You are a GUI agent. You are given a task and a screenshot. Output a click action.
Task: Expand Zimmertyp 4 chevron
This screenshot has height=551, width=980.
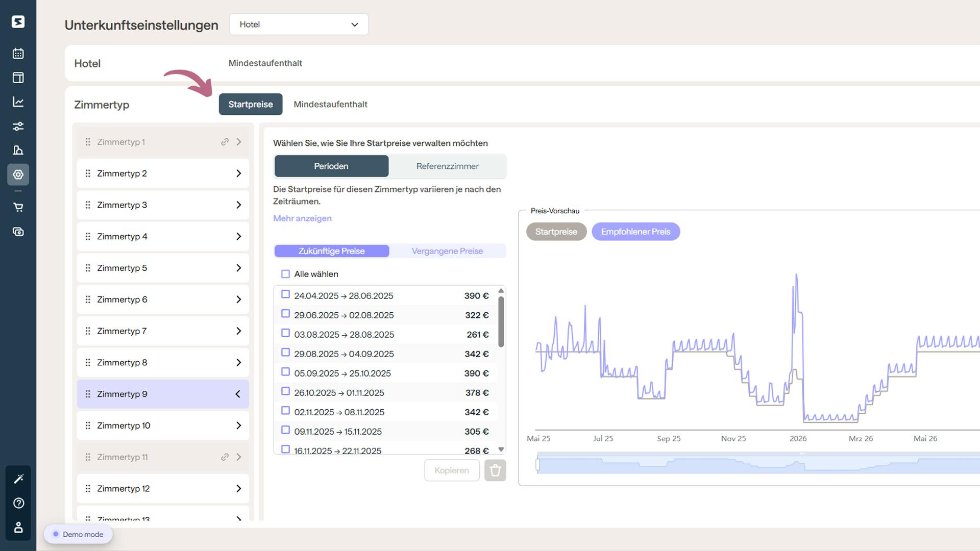click(x=238, y=237)
